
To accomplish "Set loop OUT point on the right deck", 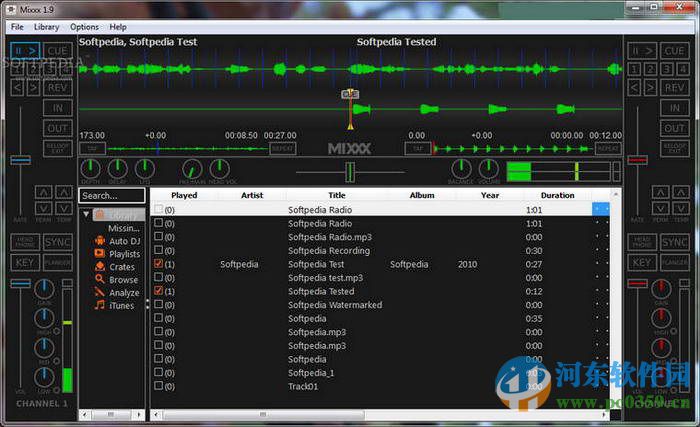I will click(674, 129).
